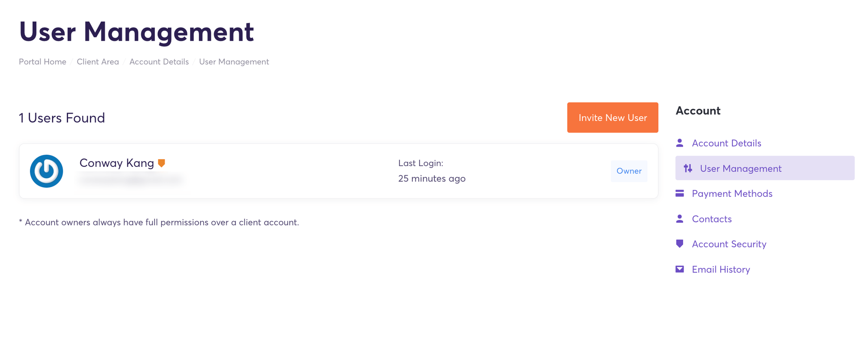Image resolution: width=868 pixels, height=339 pixels.
Task: Go to Portal Home breadcrumb
Action: (43, 62)
